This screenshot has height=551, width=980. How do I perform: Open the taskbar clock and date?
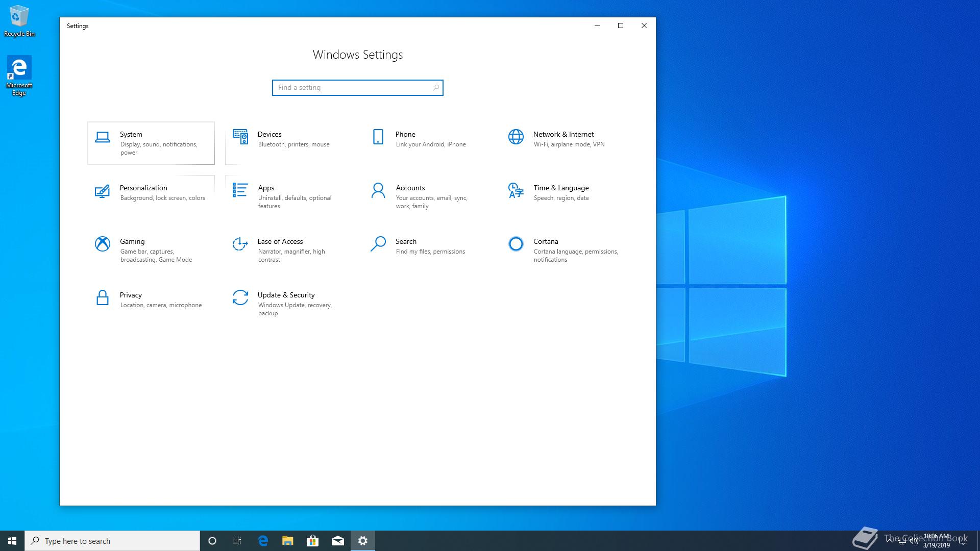937,541
